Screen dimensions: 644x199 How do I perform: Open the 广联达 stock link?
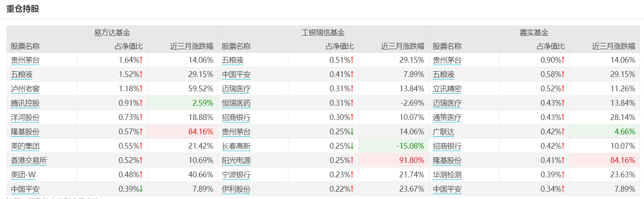[444, 132]
